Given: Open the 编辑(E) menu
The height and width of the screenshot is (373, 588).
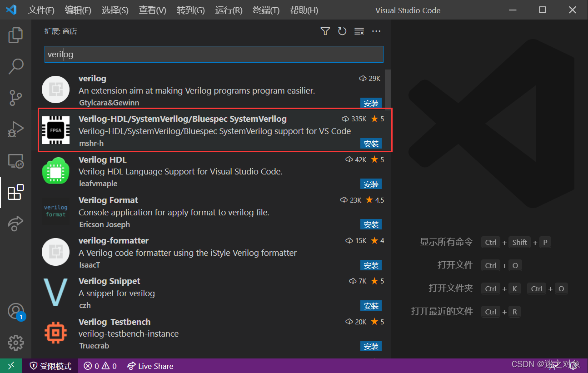Looking at the screenshot, I should point(78,10).
